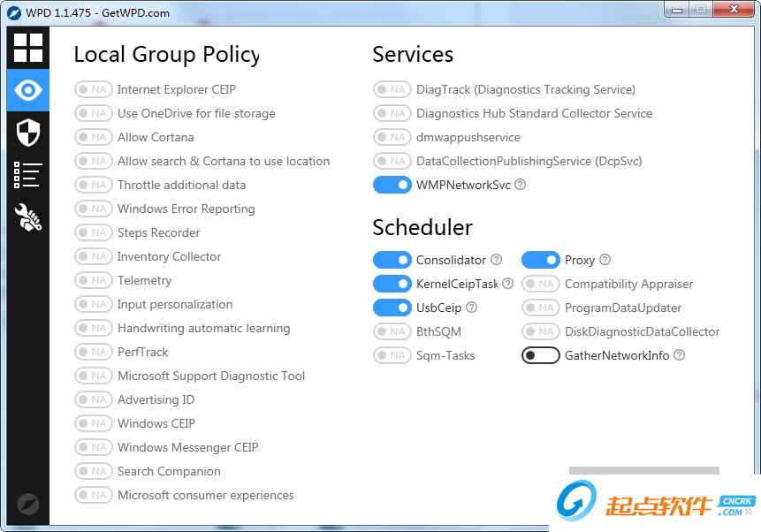761x532 pixels.
Task: Open the dashboard grid tab in sidebar
Action: [x=28, y=48]
